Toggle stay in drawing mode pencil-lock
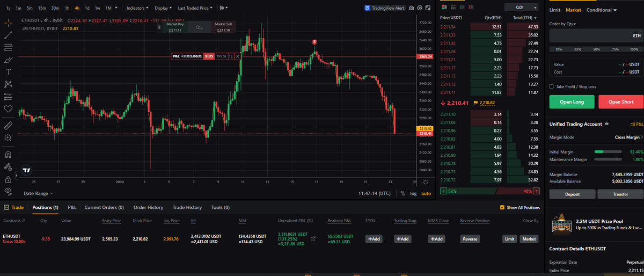The image size is (644, 276). pyautogui.click(x=8, y=166)
